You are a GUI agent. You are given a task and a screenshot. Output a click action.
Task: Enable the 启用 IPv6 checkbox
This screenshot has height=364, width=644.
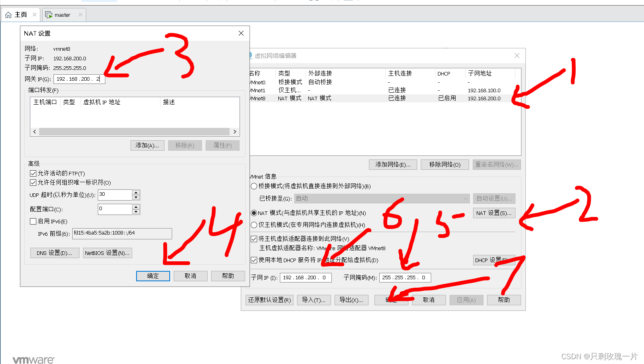33,221
